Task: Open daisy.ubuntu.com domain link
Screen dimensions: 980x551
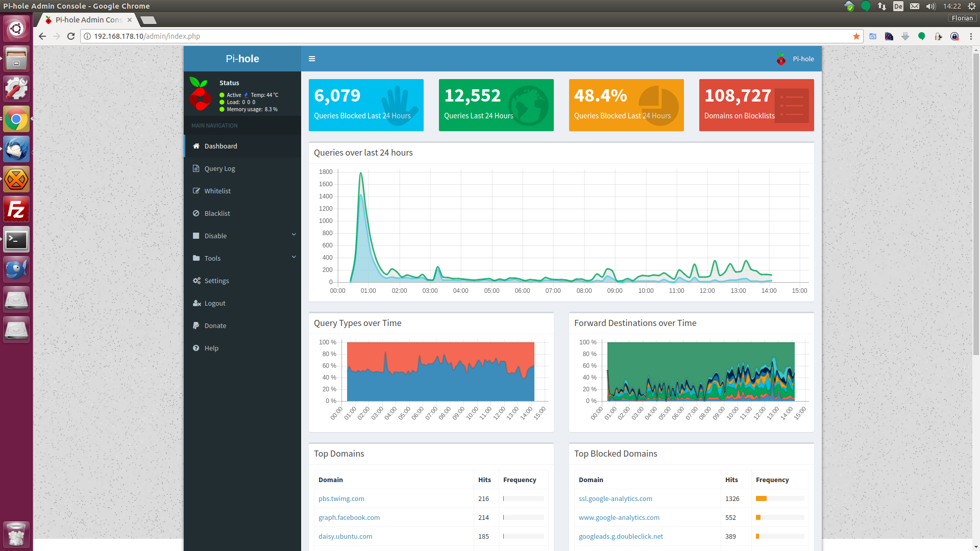Action: click(x=345, y=536)
